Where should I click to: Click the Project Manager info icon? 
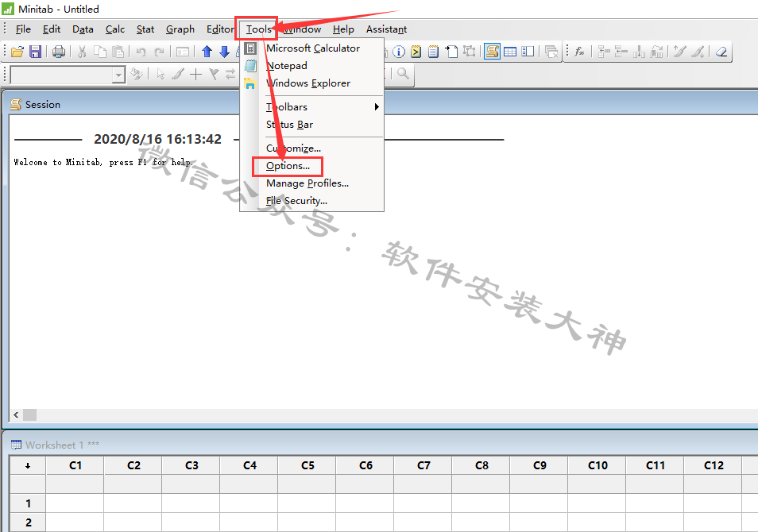click(x=399, y=52)
